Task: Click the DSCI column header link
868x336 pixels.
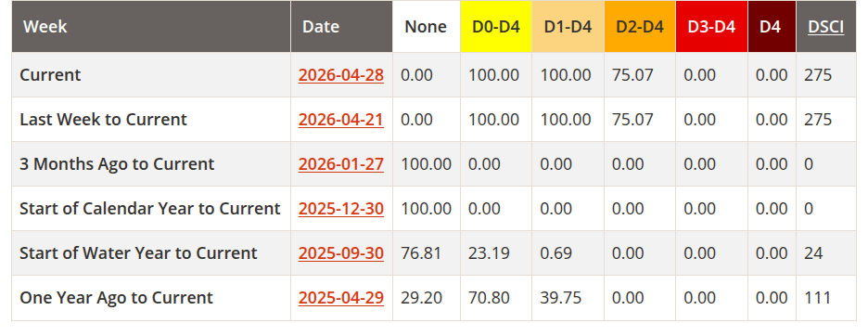Action: 826,27
